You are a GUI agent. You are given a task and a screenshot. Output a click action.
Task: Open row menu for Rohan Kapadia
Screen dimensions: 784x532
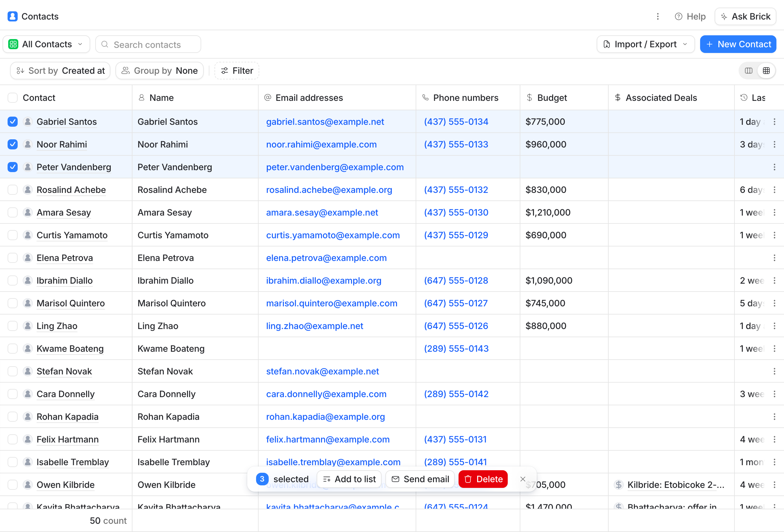click(774, 417)
